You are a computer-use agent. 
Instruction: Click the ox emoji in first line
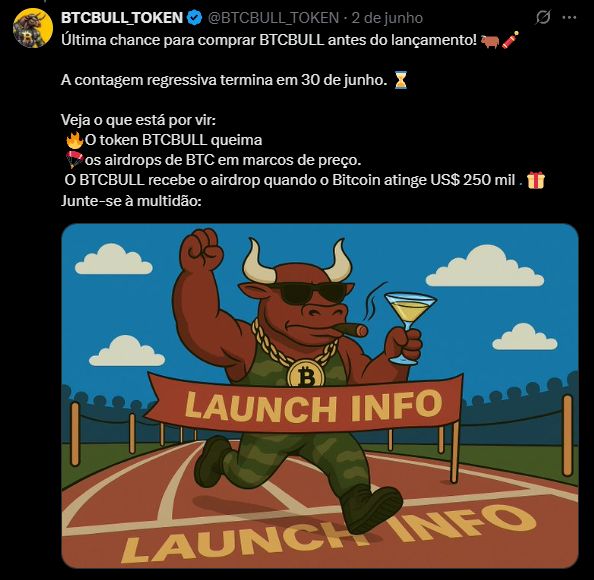(490, 41)
